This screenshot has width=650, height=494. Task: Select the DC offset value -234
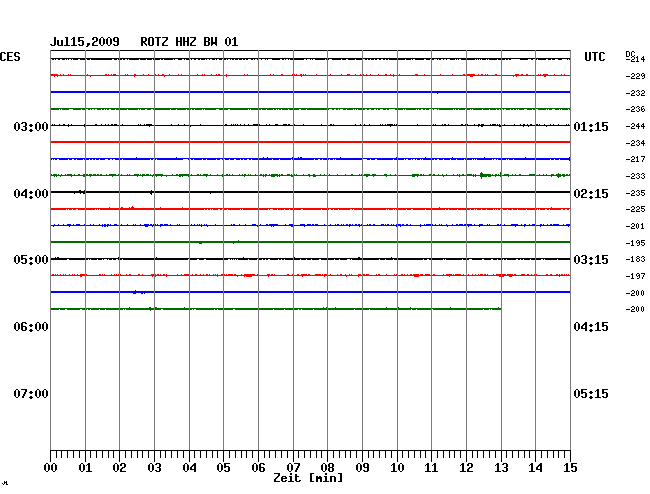click(x=635, y=143)
